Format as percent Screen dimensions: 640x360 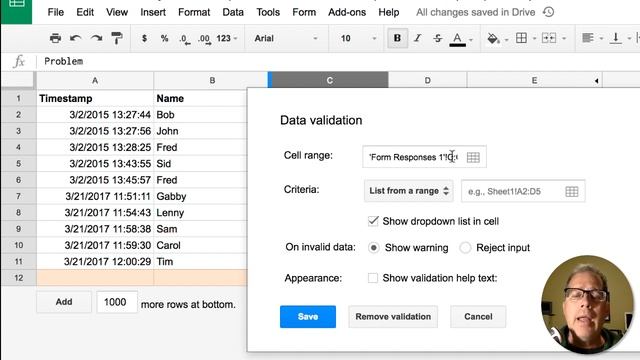(164, 38)
